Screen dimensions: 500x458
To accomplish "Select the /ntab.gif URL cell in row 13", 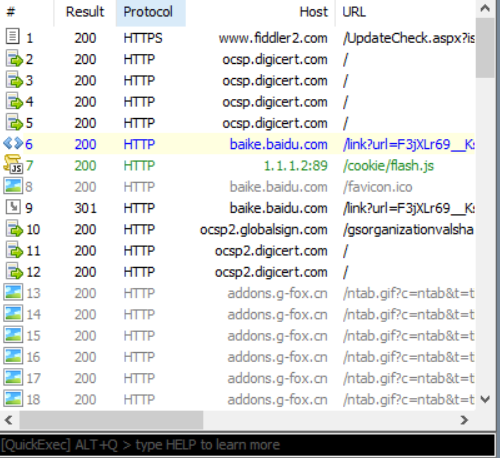I will coord(409,294).
